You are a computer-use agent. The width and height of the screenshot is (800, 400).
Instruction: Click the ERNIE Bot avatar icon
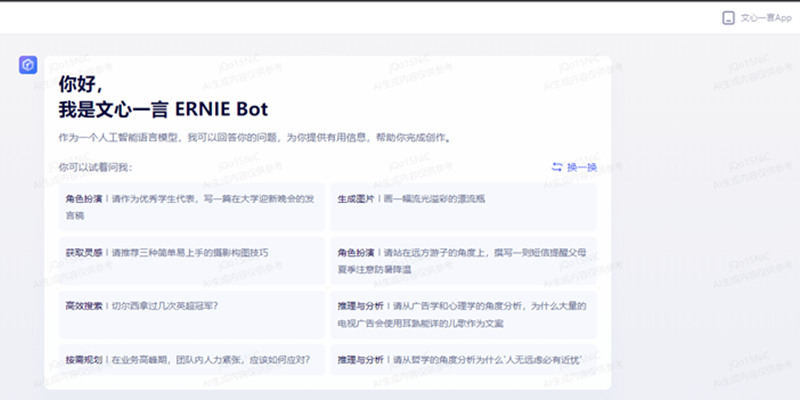point(28,65)
